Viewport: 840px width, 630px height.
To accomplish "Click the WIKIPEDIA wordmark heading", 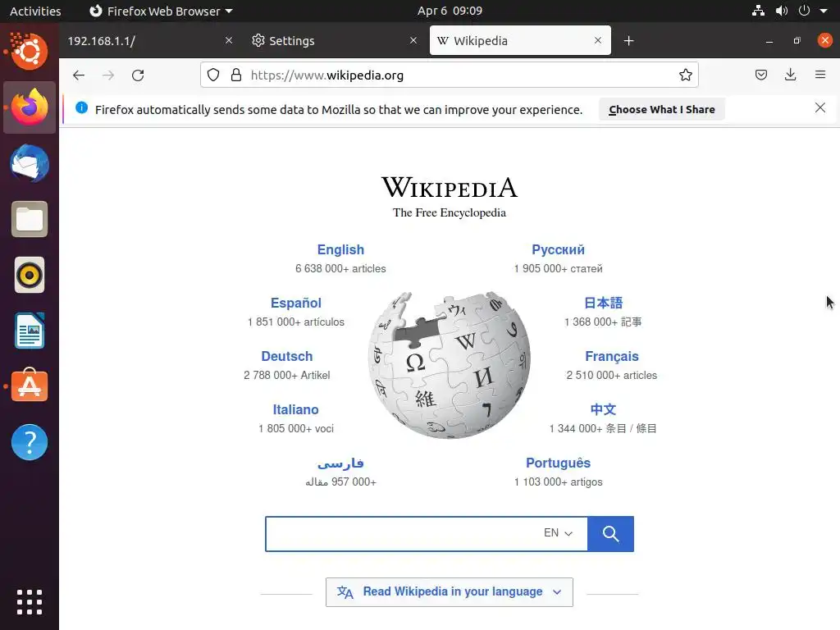I will click(449, 188).
